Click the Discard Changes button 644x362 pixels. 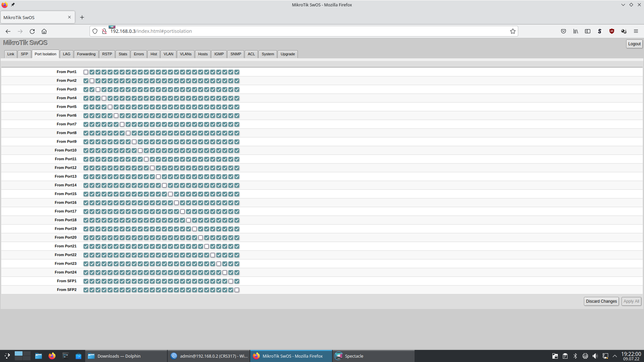(x=601, y=301)
